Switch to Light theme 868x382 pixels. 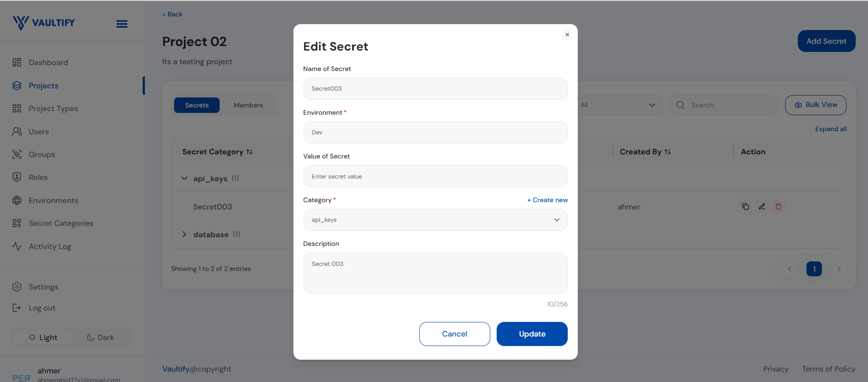coord(43,337)
